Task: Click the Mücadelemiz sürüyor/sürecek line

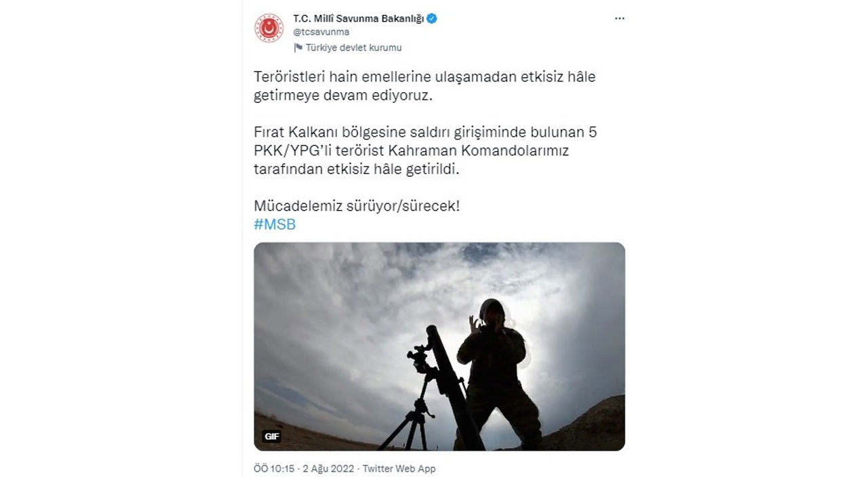Action: [x=357, y=206]
